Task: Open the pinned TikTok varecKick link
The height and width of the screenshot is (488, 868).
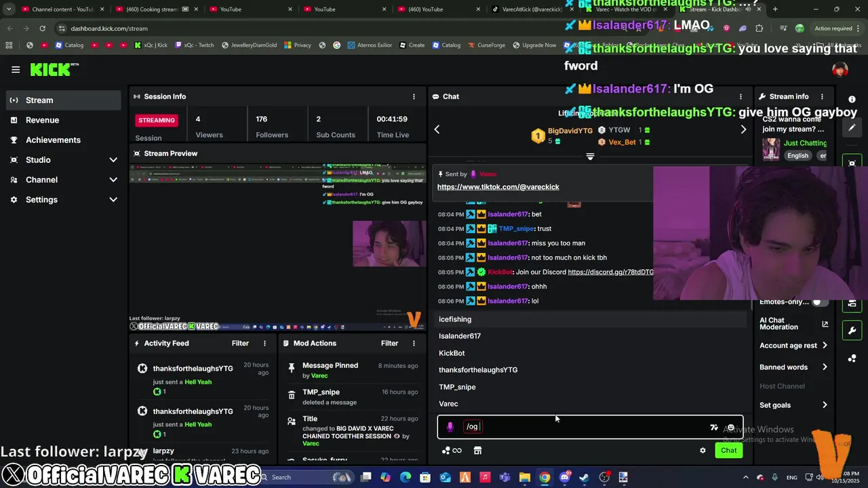Action: pos(498,187)
